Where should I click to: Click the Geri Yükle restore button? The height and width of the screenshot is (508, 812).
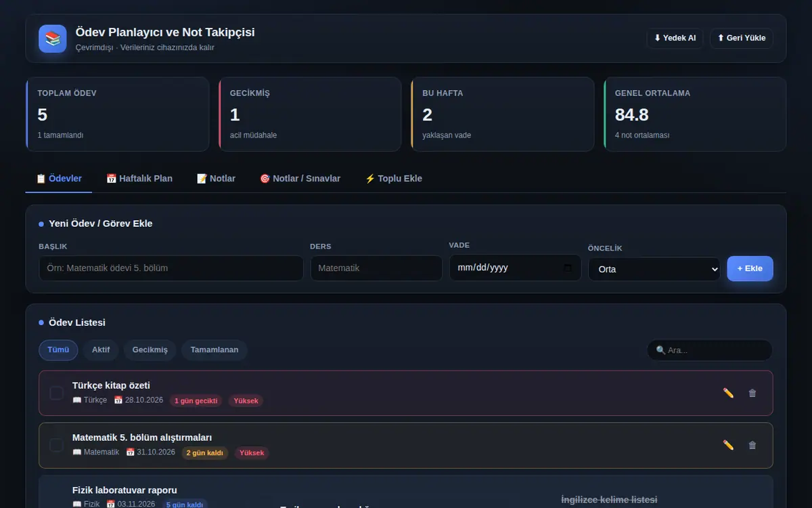click(x=742, y=38)
